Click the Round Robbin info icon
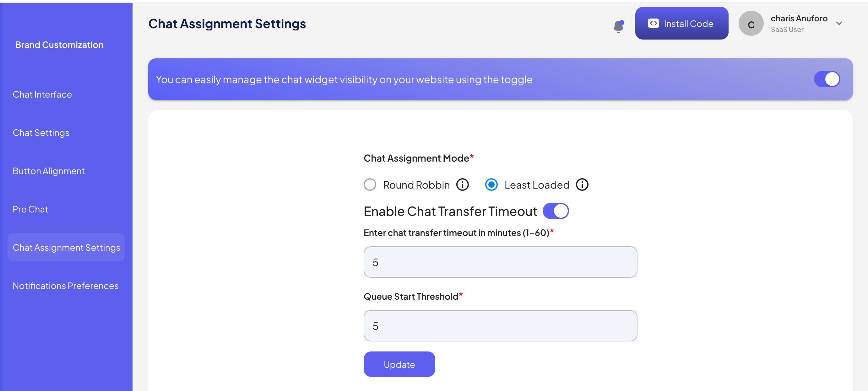This screenshot has height=391, width=868. [462, 185]
